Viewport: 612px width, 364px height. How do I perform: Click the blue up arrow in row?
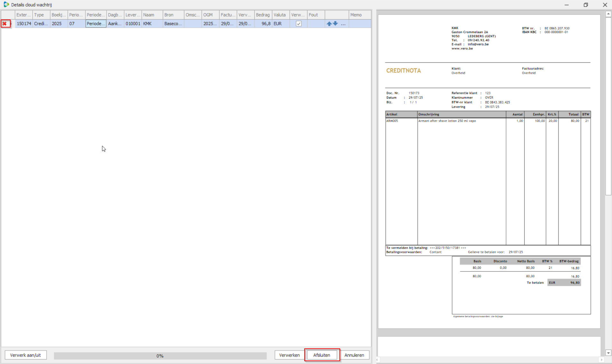click(x=329, y=24)
